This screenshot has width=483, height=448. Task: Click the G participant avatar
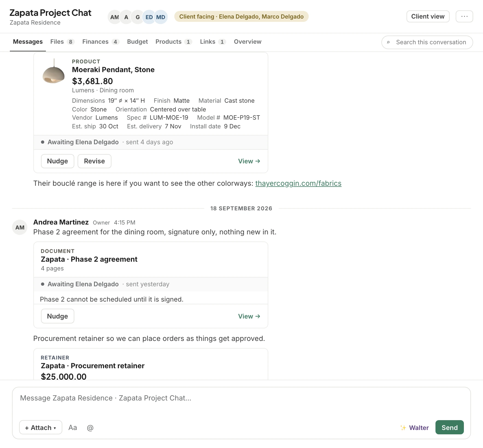pyautogui.click(x=138, y=17)
